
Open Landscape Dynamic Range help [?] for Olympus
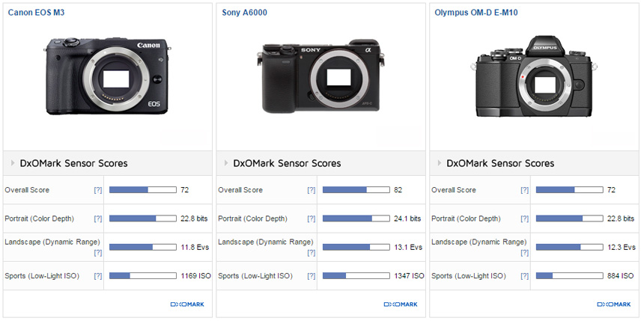(524, 253)
